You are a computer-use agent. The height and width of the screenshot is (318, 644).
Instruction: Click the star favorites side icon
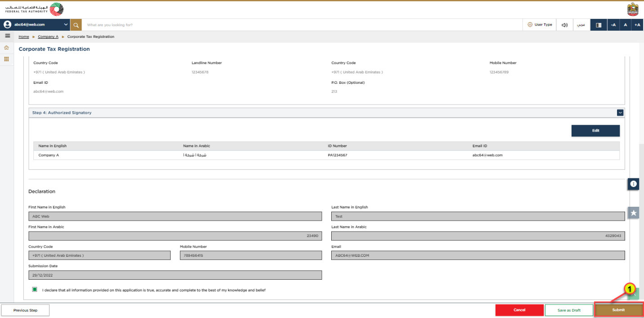634,213
